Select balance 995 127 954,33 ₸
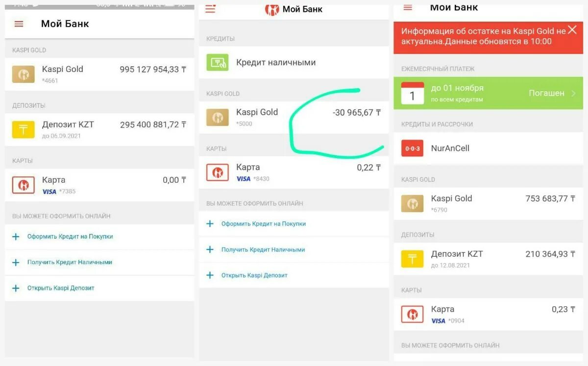Image resolution: width=588 pixels, height=366 pixels. coord(153,70)
